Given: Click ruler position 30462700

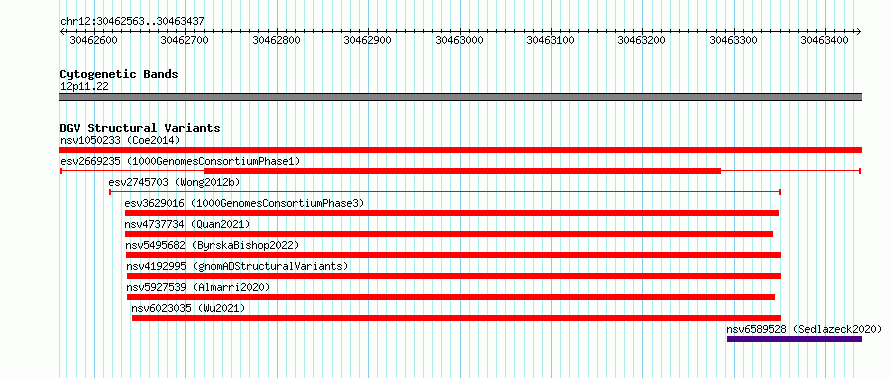Looking at the screenshot, I should [184, 40].
